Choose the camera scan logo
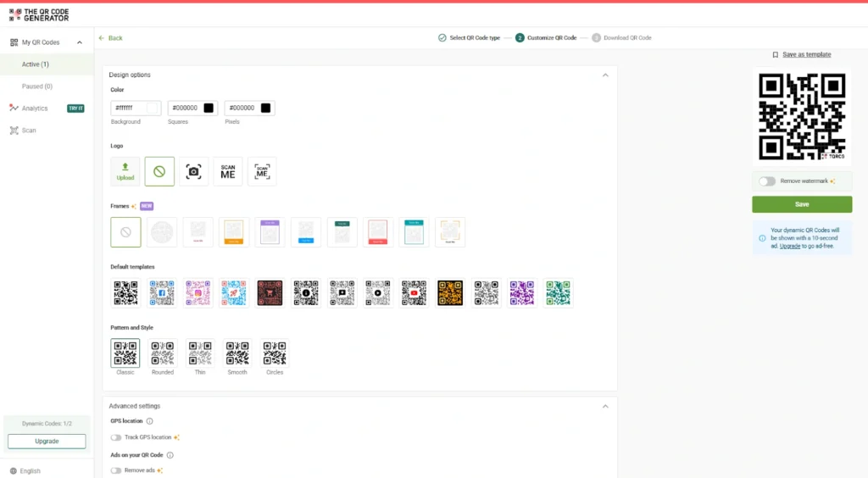 coord(194,171)
